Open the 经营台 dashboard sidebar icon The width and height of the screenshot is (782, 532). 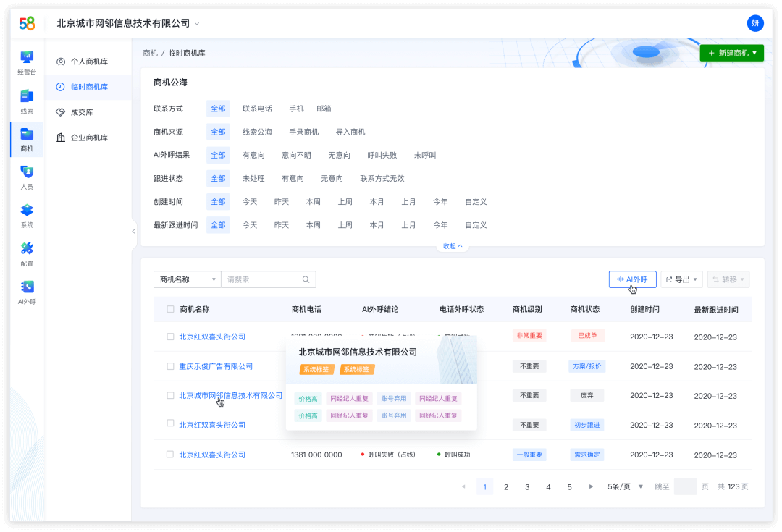[x=27, y=62]
